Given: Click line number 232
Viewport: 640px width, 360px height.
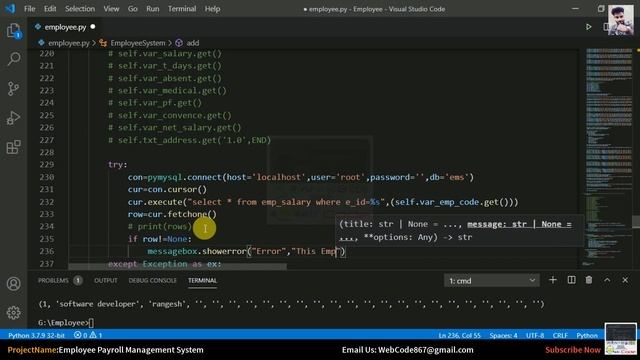Looking at the screenshot, I should coord(47,202).
